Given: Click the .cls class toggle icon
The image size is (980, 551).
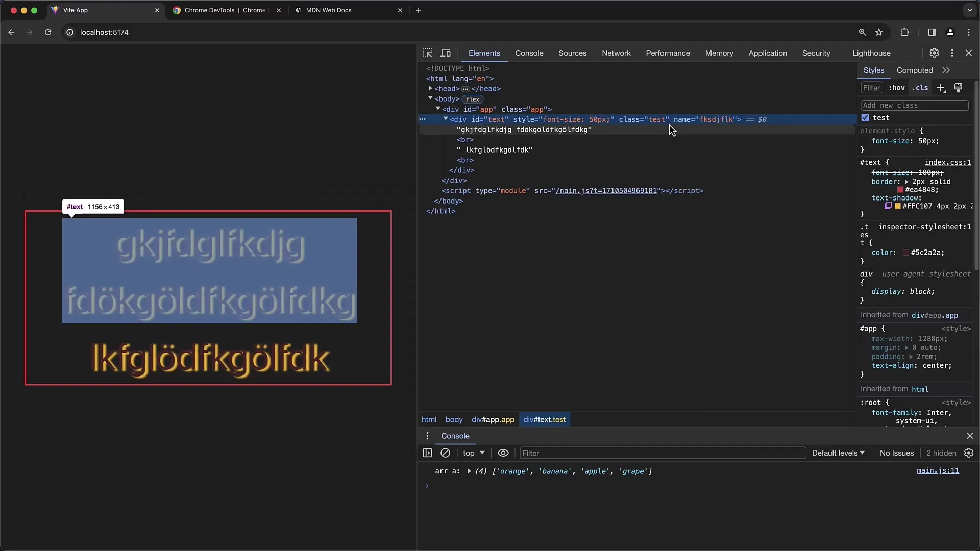Looking at the screenshot, I should coord(919,87).
